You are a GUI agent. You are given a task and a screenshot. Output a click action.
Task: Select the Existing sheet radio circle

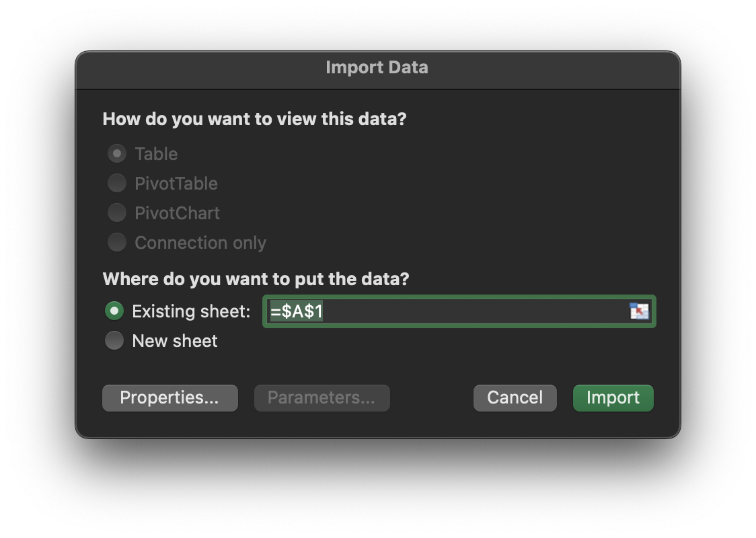114,311
